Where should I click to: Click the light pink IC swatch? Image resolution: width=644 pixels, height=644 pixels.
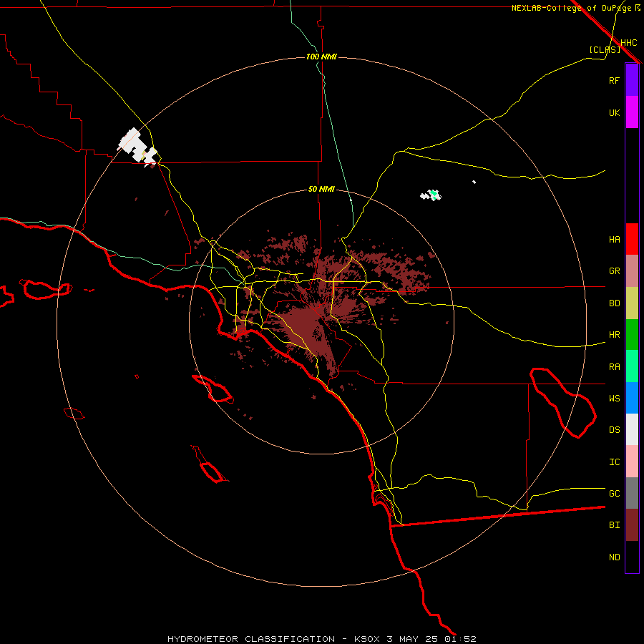coord(632,462)
